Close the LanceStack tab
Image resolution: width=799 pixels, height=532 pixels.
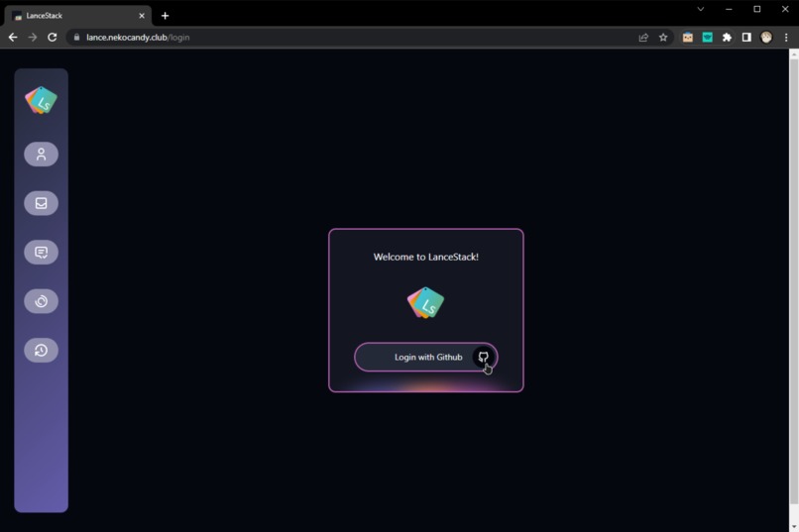(x=142, y=16)
